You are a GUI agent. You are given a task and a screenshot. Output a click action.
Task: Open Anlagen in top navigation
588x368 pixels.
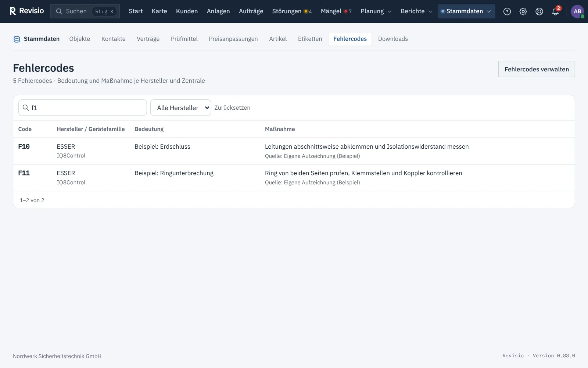point(218,11)
